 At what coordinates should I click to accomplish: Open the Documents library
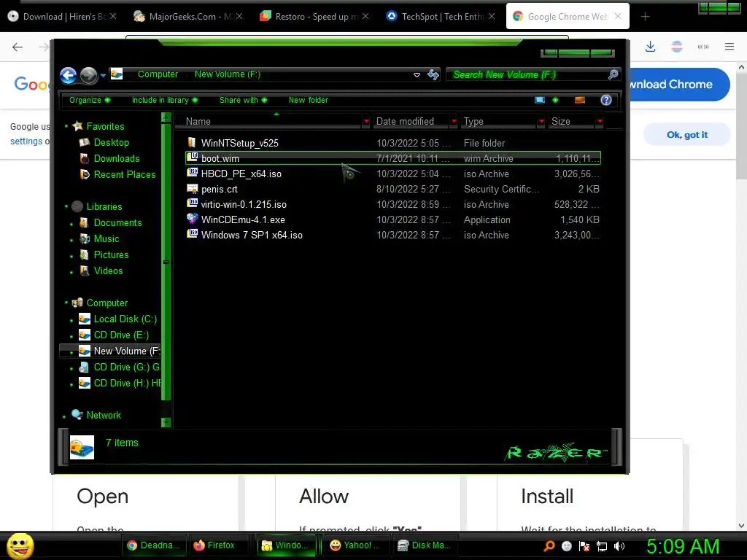[x=117, y=223]
